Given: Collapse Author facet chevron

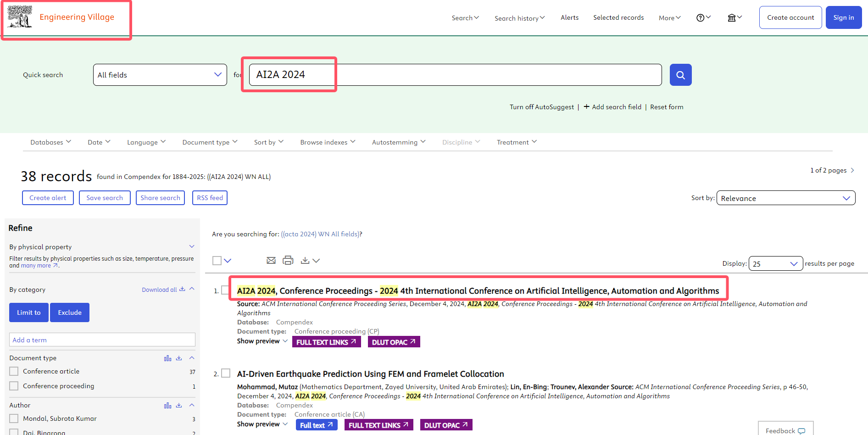Looking at the screenshot, I should [x=192, y=405].
